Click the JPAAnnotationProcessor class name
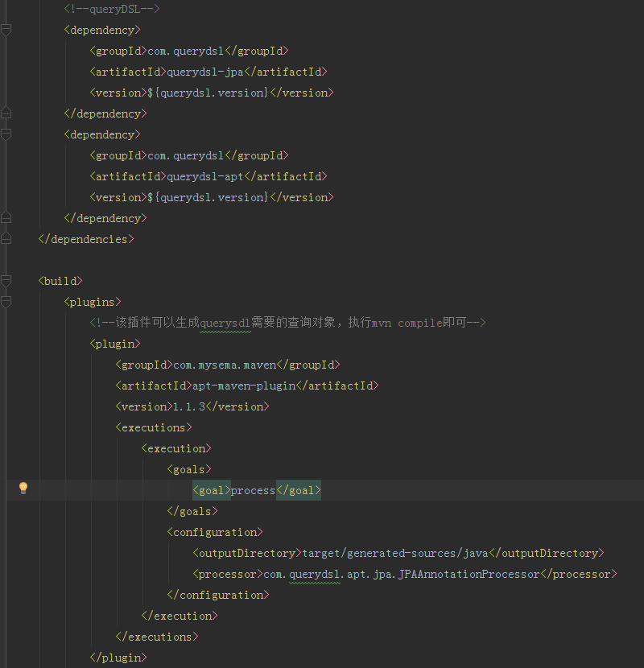This screenshot has width=644, height=668. 469,574
